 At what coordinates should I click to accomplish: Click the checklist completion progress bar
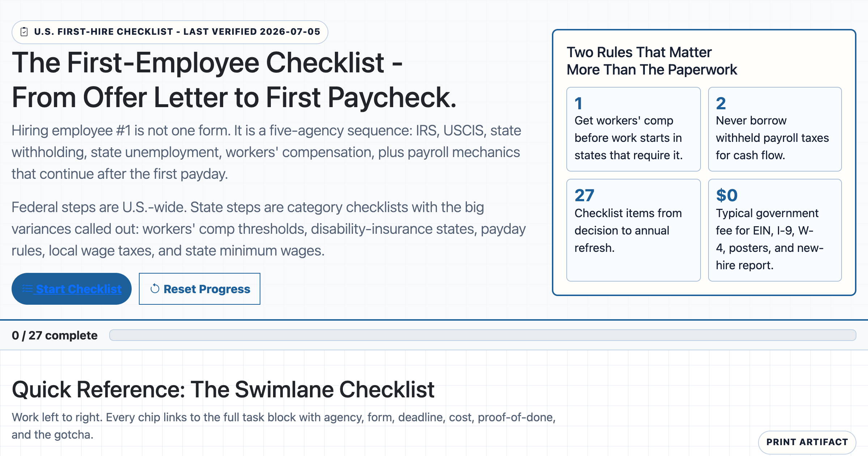[x=482, y=335]
